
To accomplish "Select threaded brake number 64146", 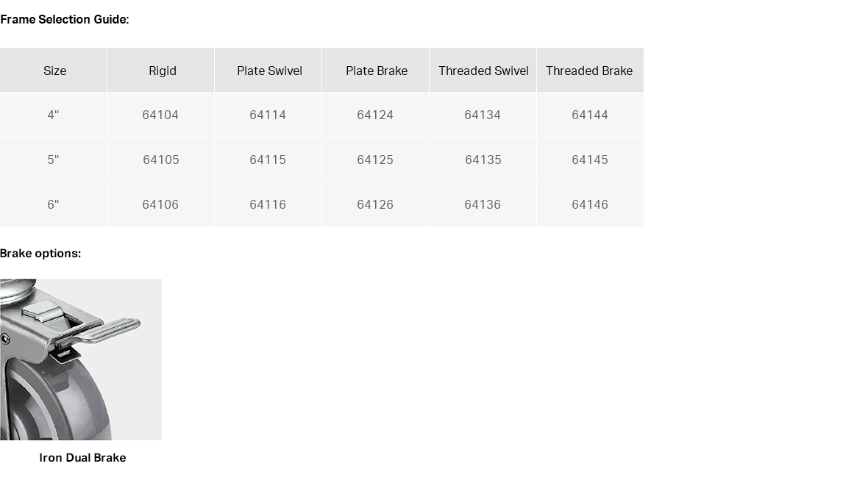I will pyautogui.click(x=590, y=204).
